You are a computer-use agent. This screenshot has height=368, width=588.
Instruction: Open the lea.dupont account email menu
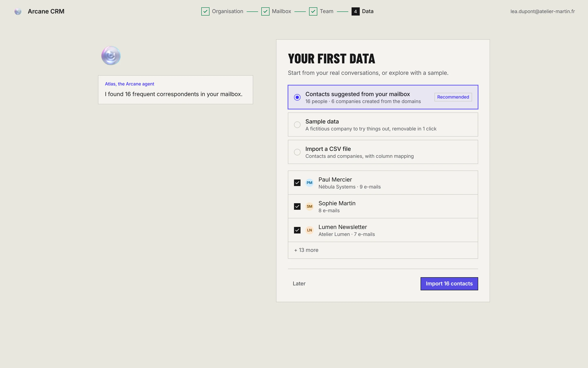542,11
